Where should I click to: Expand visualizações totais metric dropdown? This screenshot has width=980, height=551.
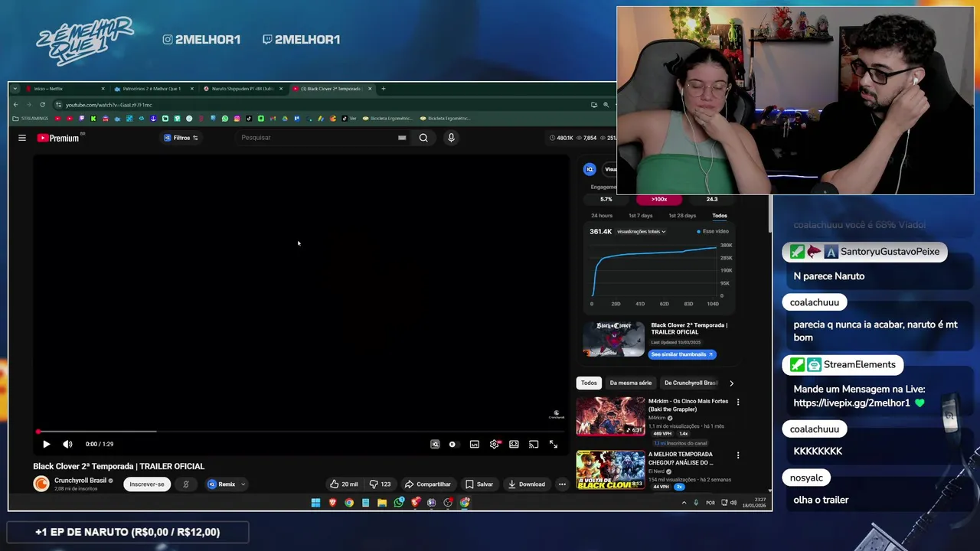coord(642,231)
